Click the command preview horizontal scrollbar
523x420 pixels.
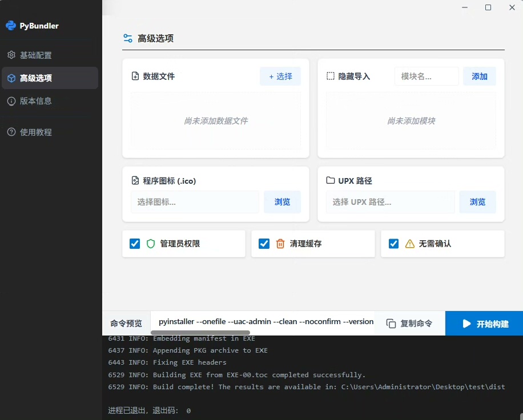(200, 332)
